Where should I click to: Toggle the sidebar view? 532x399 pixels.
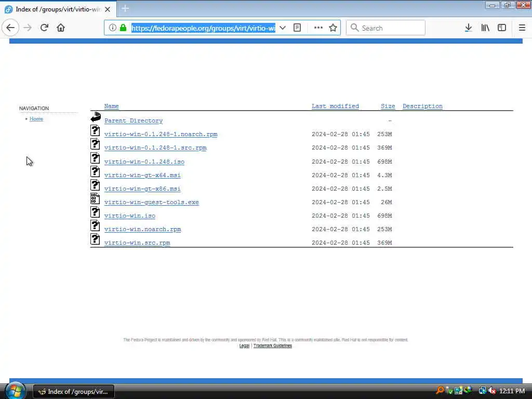pos(502,28)
